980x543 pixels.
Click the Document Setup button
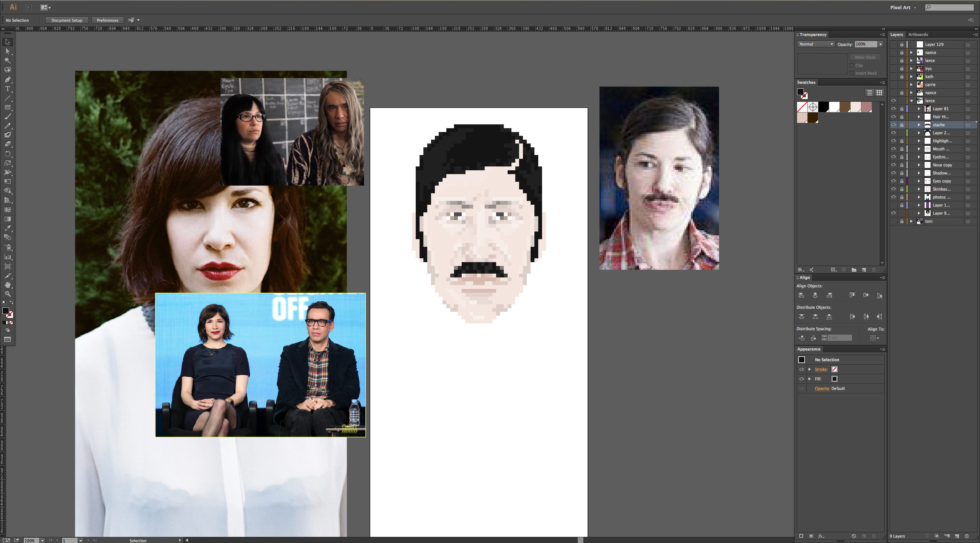pos(67,20)
